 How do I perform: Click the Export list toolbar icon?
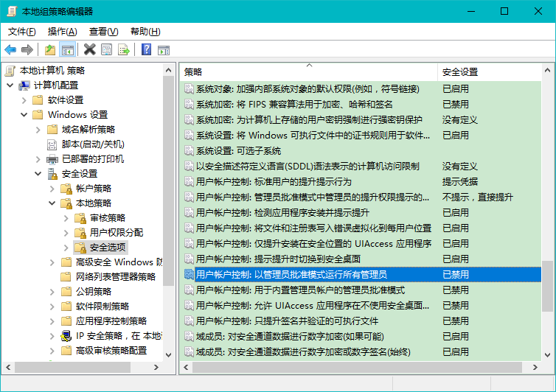124,49
